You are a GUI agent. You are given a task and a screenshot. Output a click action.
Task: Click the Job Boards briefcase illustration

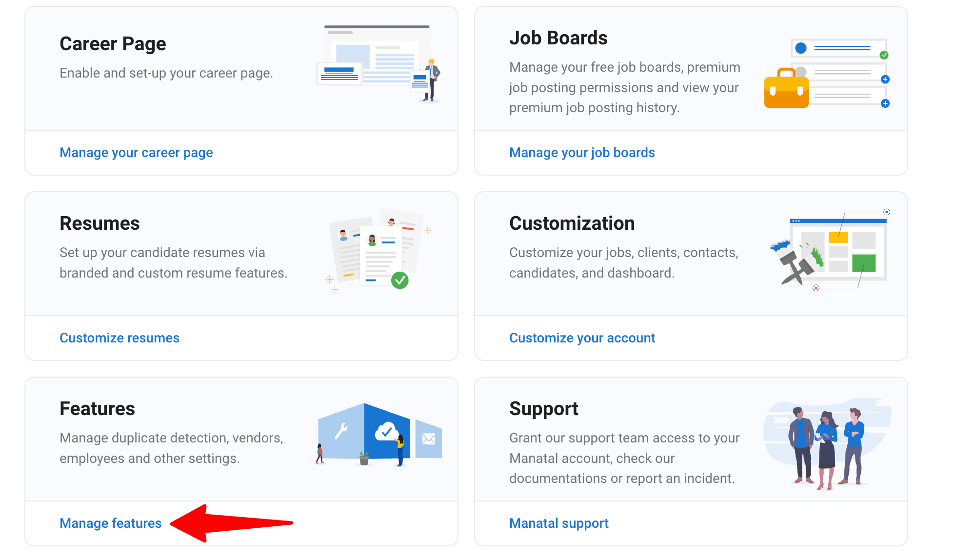(x=827, y=73)
